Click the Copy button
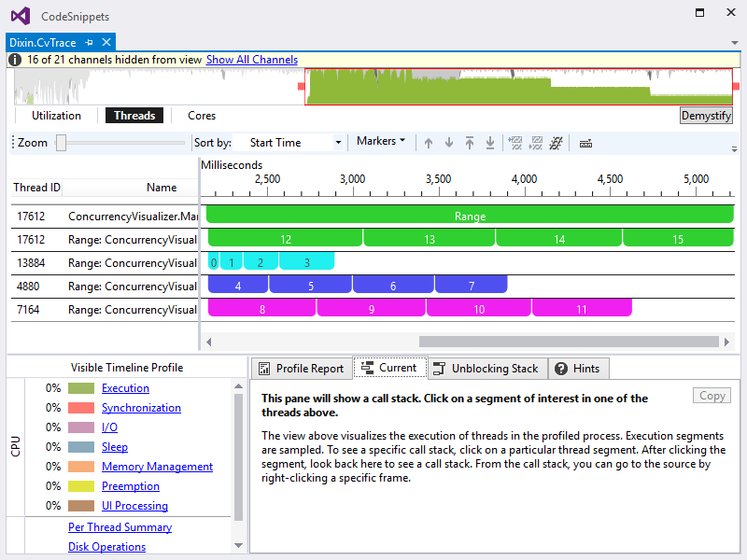This screenshot has width=747, height=560. point(712,395)
